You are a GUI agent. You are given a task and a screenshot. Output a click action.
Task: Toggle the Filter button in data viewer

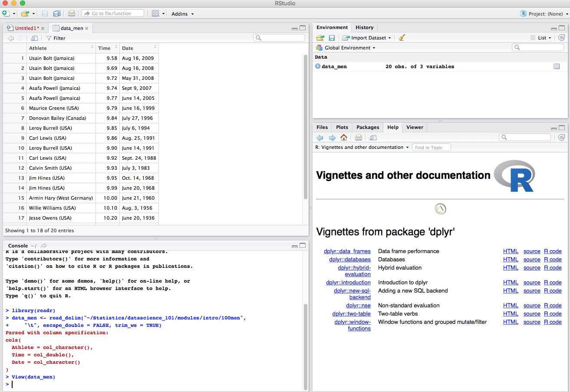click(x=56, y=38)
